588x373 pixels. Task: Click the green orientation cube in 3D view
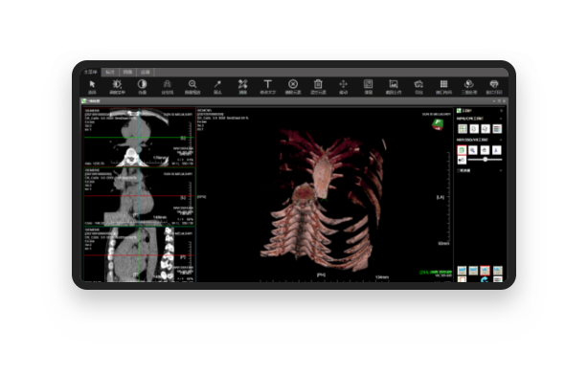[x=438, y=124]
